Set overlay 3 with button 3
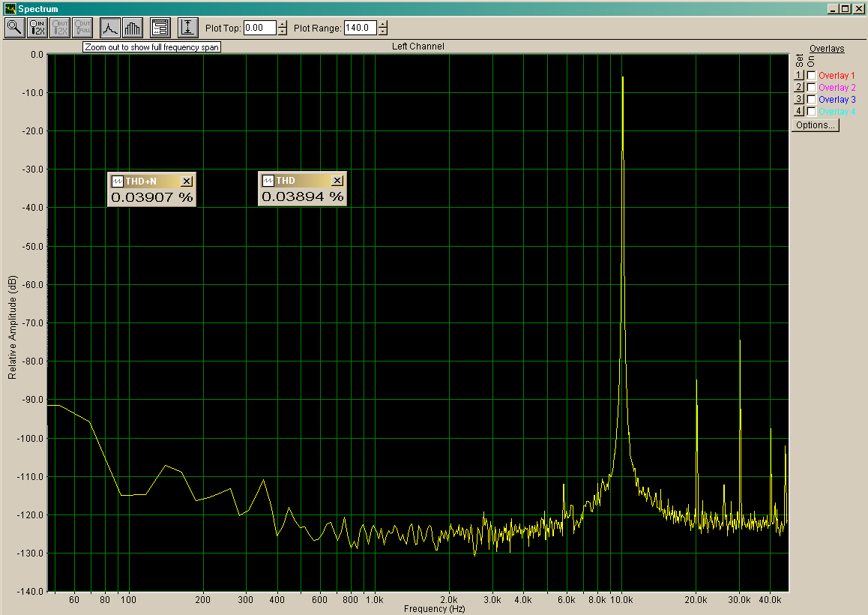This screenshot has width=868, height=615. point(799,99)
